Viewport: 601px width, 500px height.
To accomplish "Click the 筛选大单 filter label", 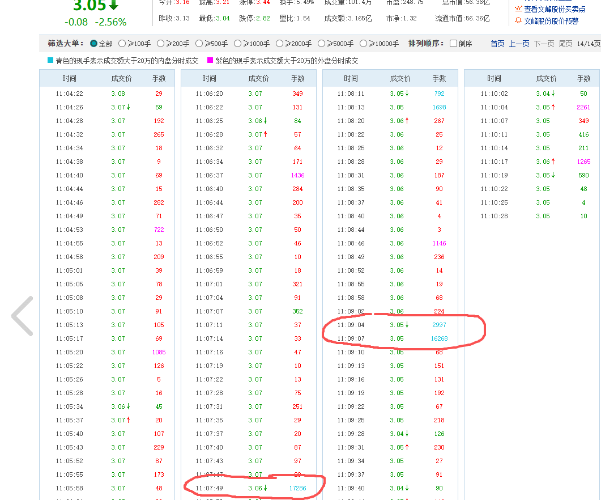I will tap(66, 44).
